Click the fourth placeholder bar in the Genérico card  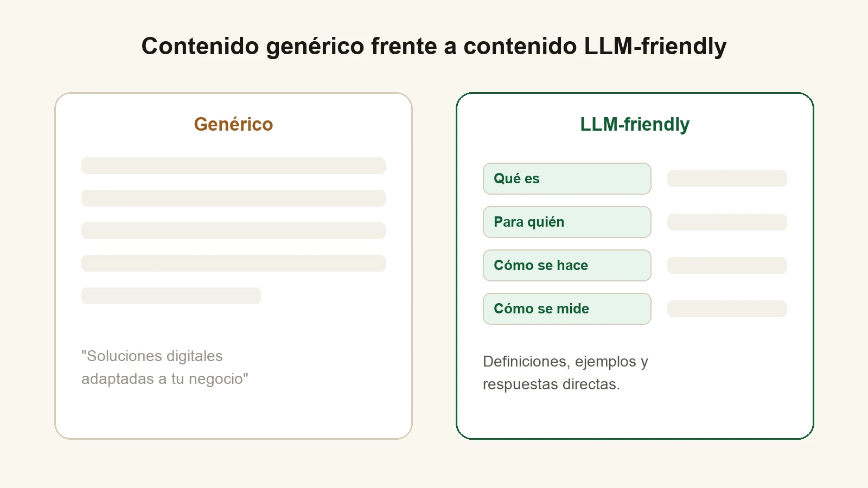pyautogui.click(x=233, y=263)
